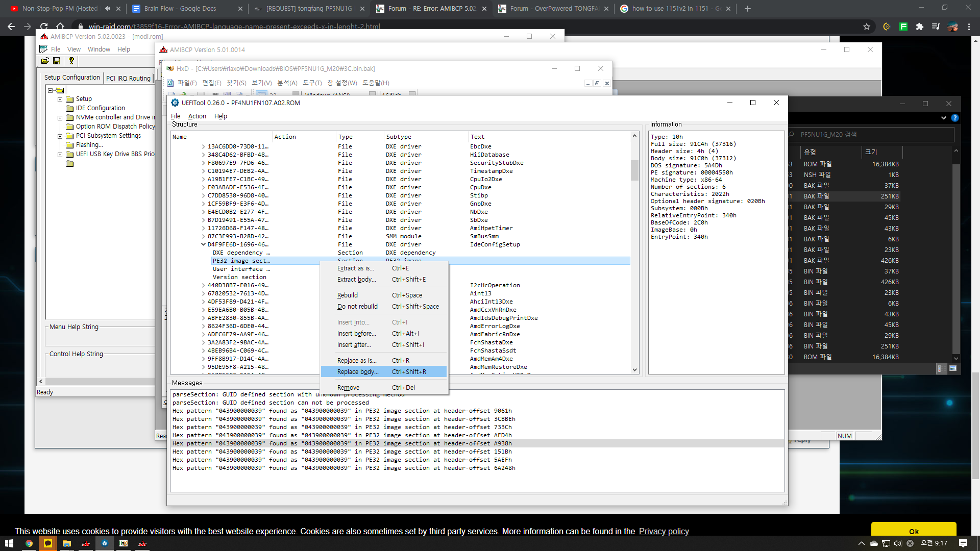The height and width of the screenshot is (551, 980).
Task: Expand the 13AC6DD0 EbcDxe file entry
Action: (203, 146)
